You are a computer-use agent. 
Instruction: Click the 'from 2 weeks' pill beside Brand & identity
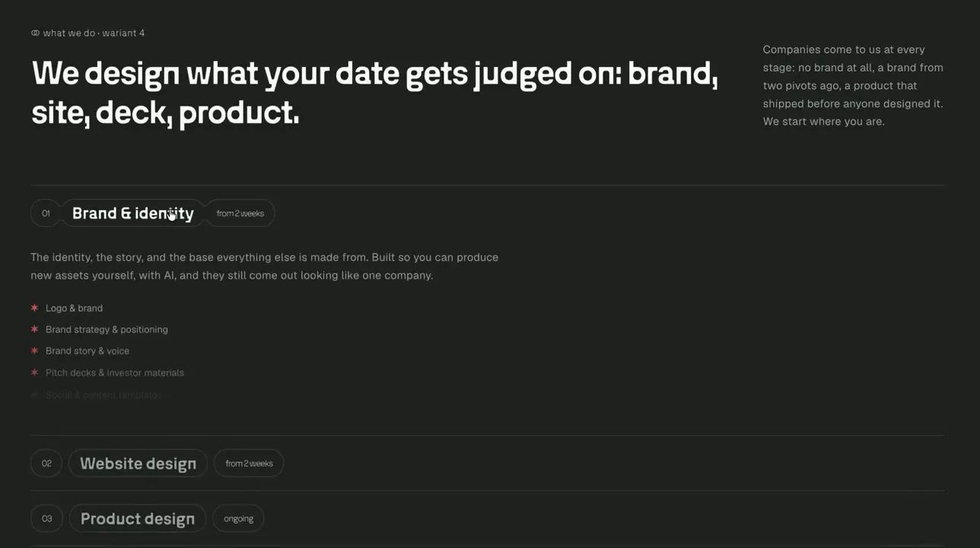(240, 213)
